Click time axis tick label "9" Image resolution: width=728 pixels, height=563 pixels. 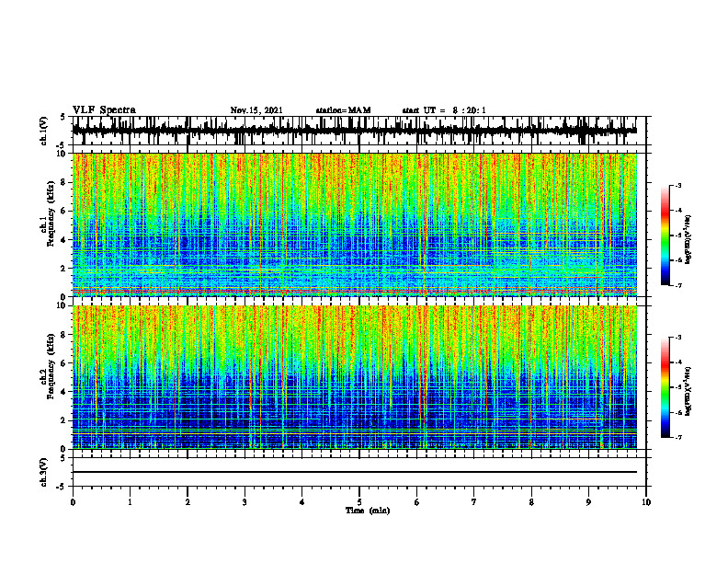(588, 502)
